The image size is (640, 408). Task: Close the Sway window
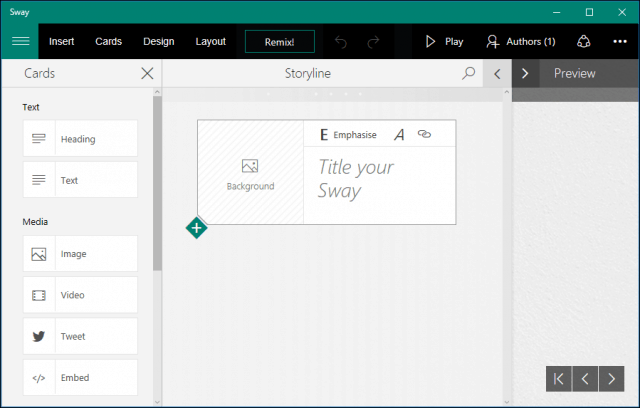pyautogui.click(x=622, y=12)
